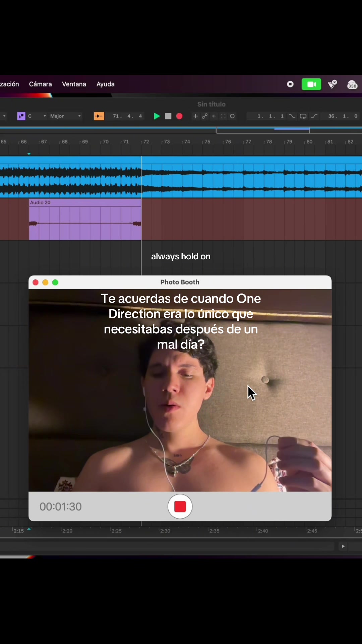Click the 2:30 mark on the time ruler

165,531
